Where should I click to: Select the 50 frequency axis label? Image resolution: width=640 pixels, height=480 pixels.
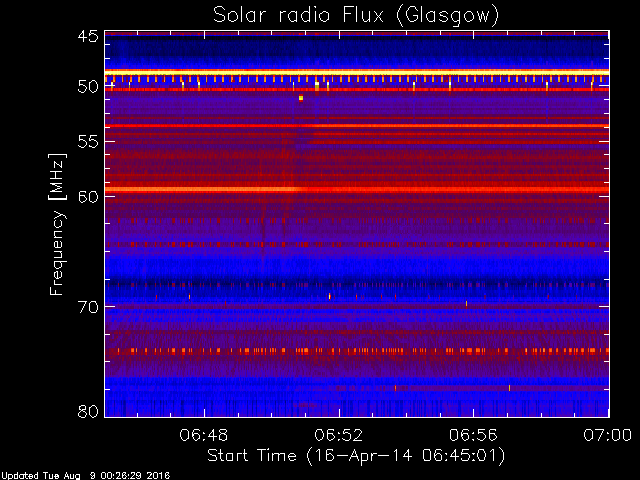pyautogui.click(x=88, y=87)
